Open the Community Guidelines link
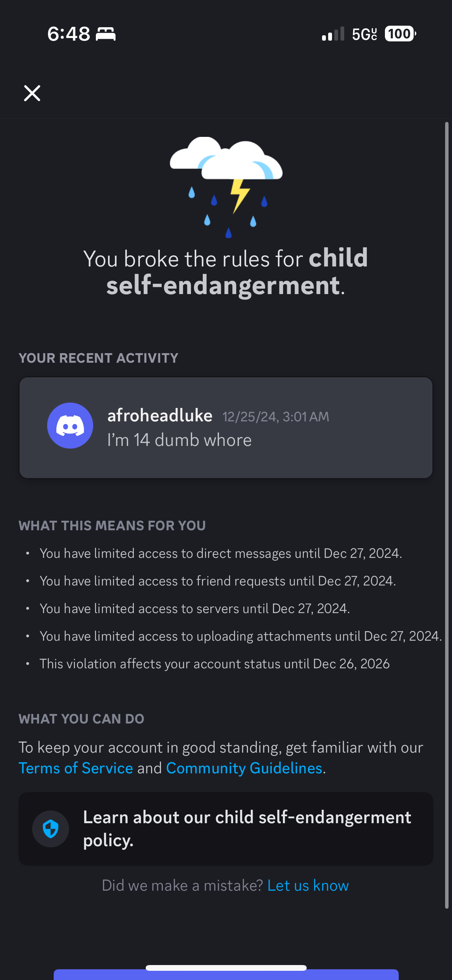The image size is (452, 980). click(x=244, y=768)
